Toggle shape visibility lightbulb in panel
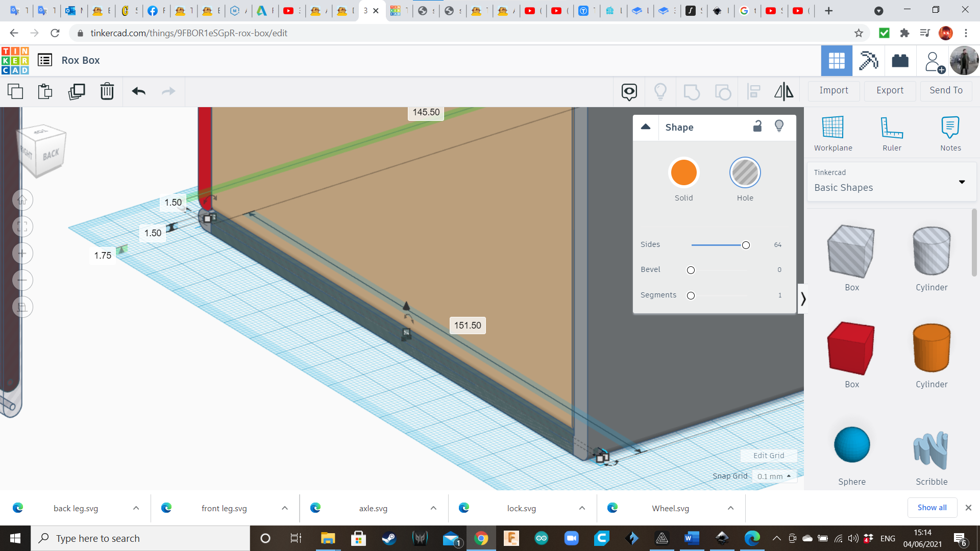 [779, 126]
